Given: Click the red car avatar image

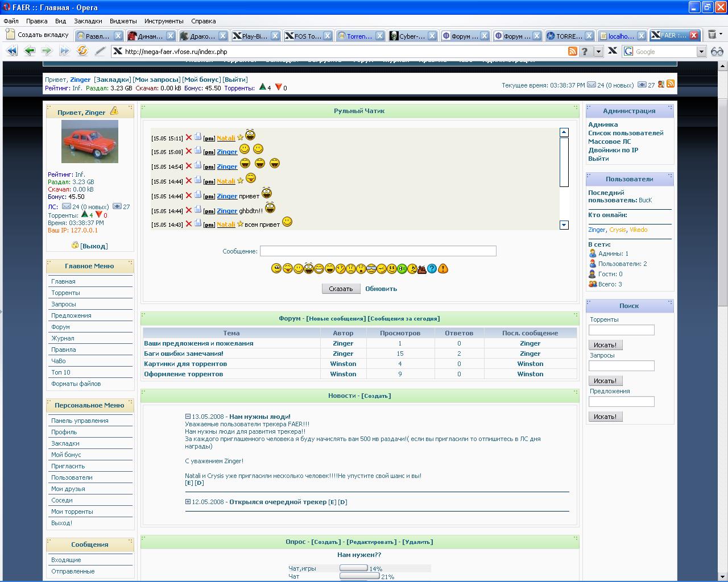Looking at the screenshot, I should 90,142.
